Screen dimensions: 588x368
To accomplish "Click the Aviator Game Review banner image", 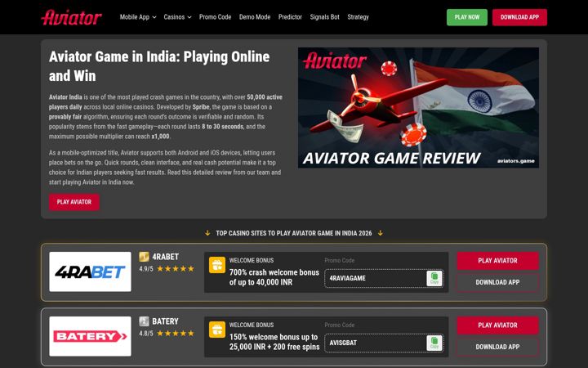I will click(418, 107).
